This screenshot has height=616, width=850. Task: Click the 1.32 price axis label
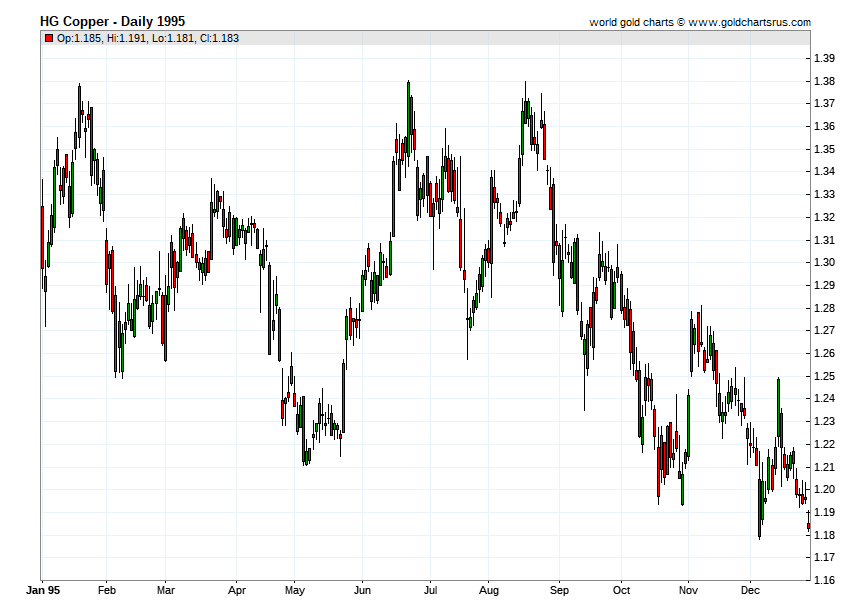(825, 217)
